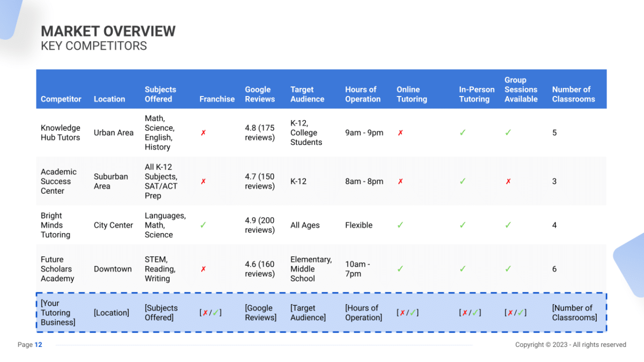Click the Franchise cross for Future Scholars Academy
Viewport: 644px width, 362px height.
[x=203, y=269]
